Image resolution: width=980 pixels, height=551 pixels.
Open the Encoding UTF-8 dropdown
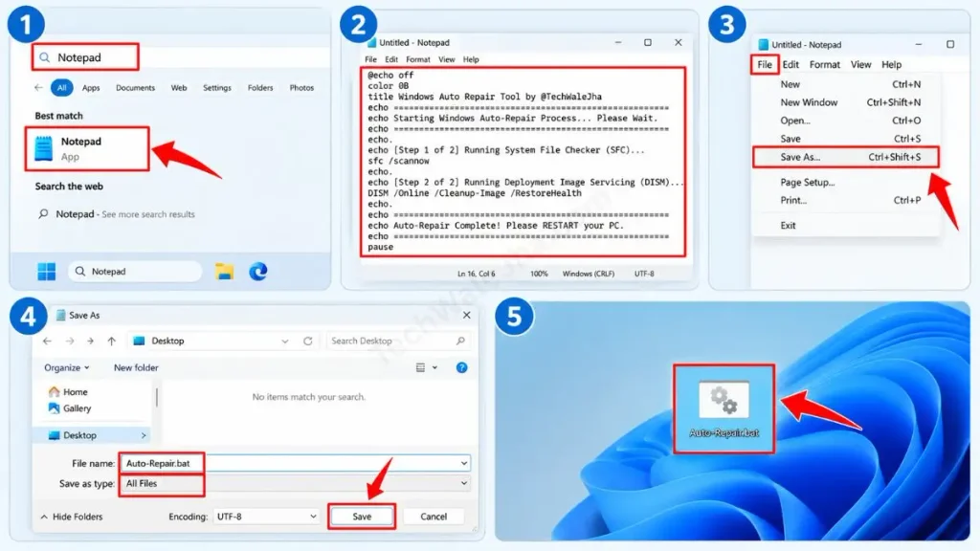coord(266,517)
